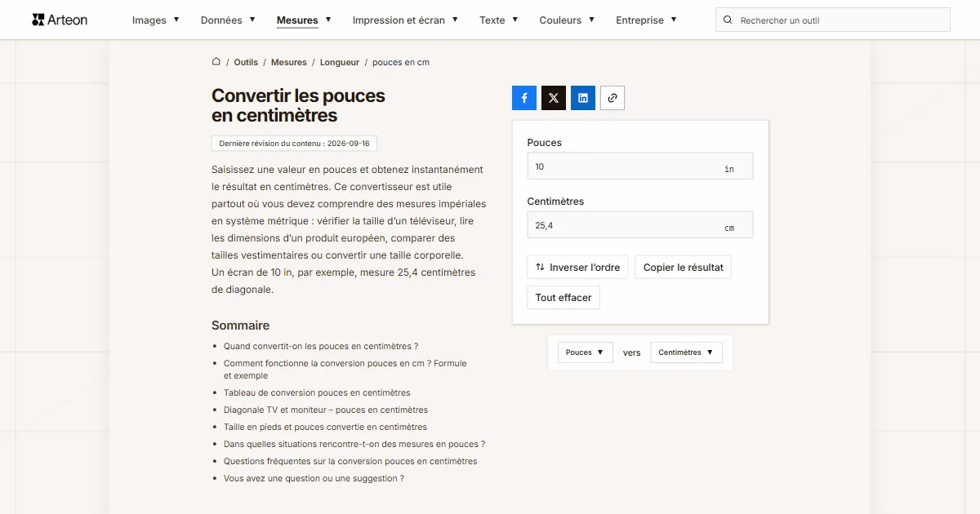This screenshot has width=980, height=514.
Task: Go to home breadcrumb icon
Action: [216, 62]
